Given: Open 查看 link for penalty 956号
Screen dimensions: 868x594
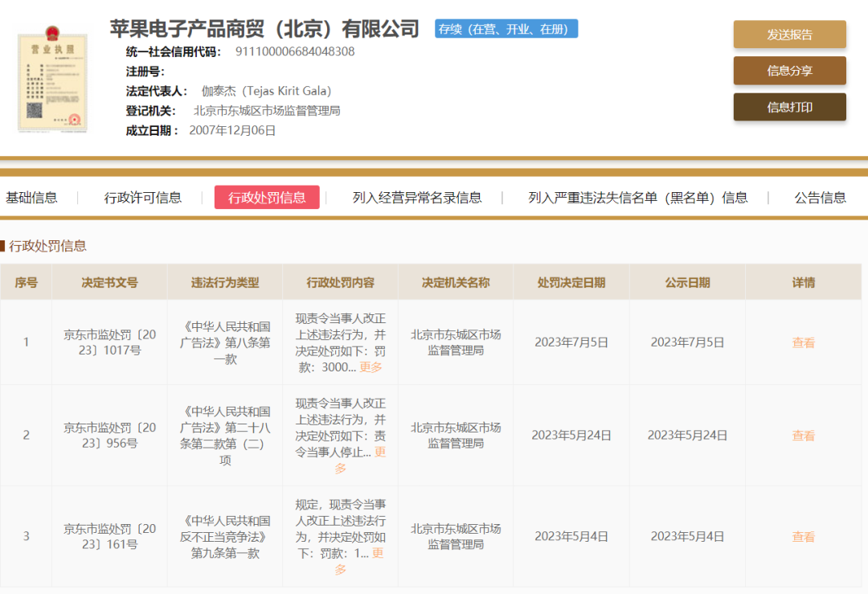Looking at the screenshot, I should pos(803,436).
